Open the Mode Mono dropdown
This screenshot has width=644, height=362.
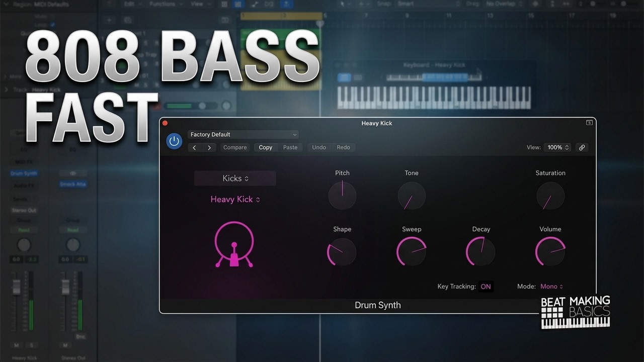(x=551, y=287)
